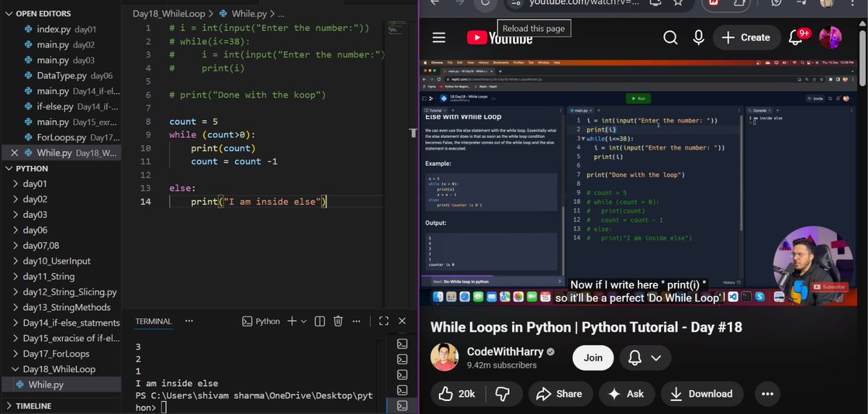Toggle maximized terminal panel size
This screenshot has height=414, width=868.
tap(384, 322)
